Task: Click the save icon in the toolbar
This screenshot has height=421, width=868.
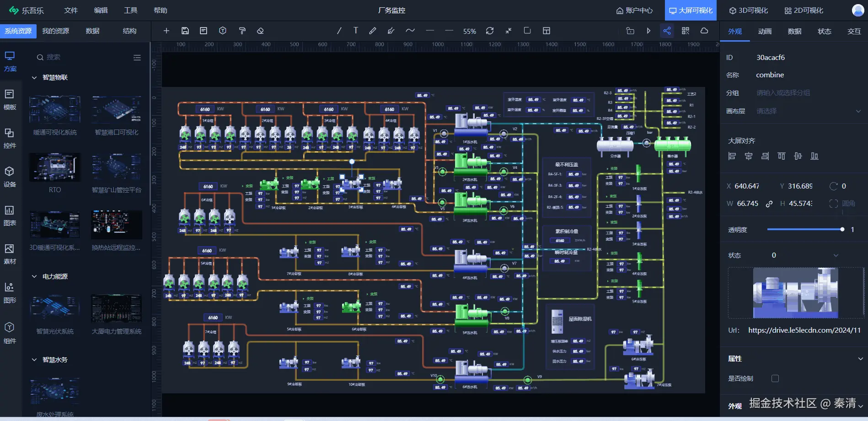Action: pyautogui.click(x=185, y=31)
